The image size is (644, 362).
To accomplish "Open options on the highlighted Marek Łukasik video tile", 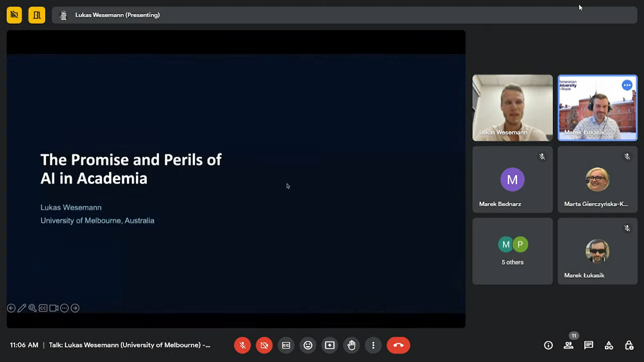I will pos(627,85).
